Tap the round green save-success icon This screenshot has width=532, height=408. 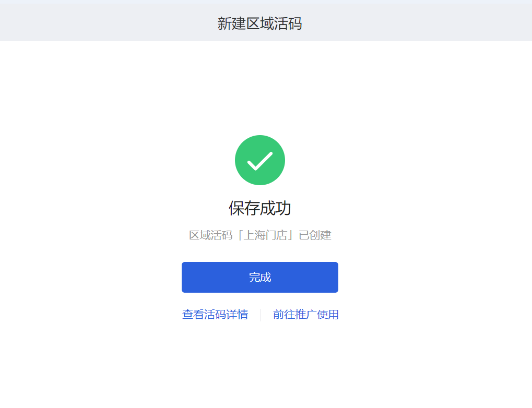(x=260, y=160)
